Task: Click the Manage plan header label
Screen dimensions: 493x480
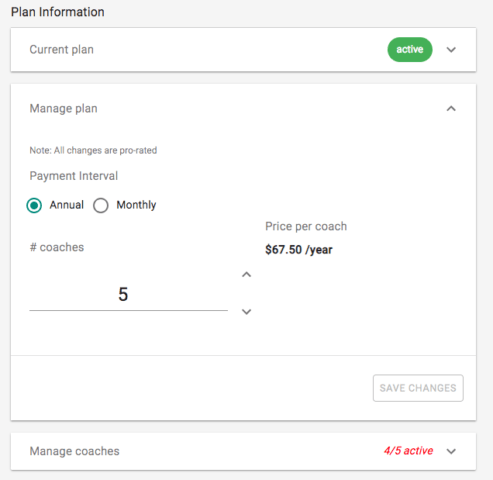Action: pyautogui.click(x=63, y=109)
